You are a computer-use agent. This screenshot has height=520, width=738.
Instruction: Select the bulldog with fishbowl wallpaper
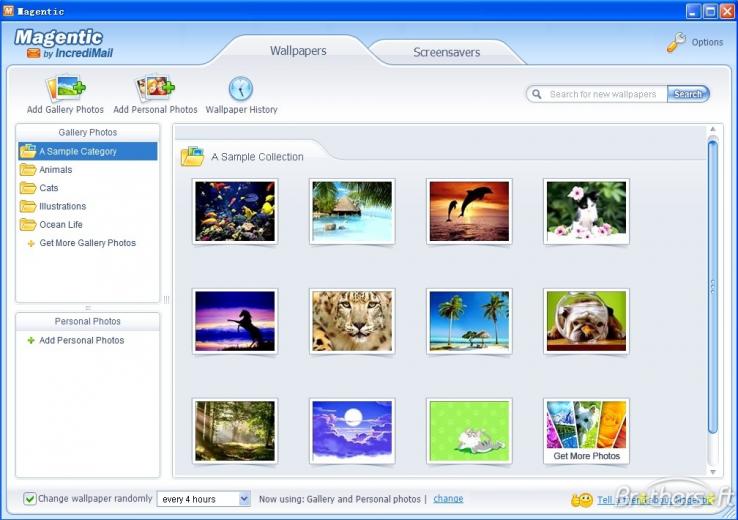click(x=586, y=321)
